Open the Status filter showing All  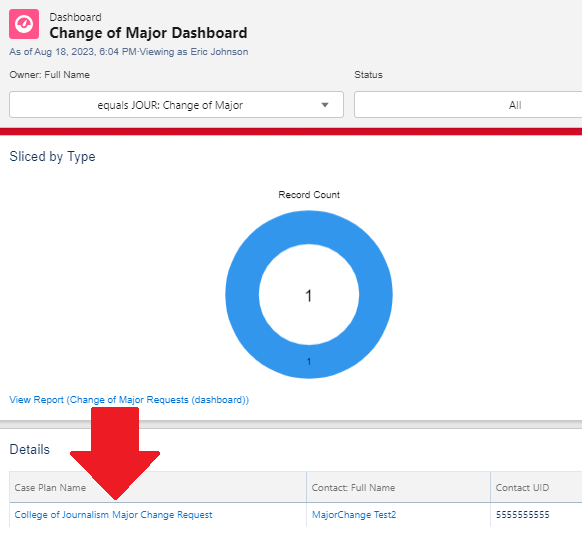coord(468,105)
